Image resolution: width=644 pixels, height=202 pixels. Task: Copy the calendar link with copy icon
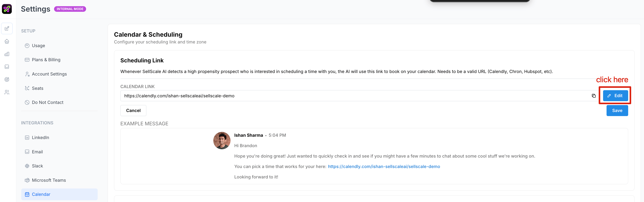(x=593, y=96)
